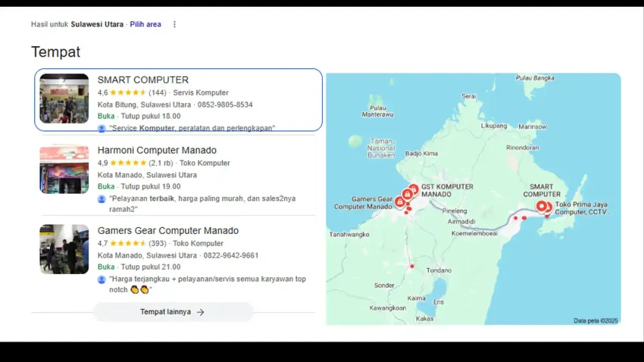Click the Gamers Gear Computer Manado map label
Viewport: 644px width, 362px height.
click(363, 203)
